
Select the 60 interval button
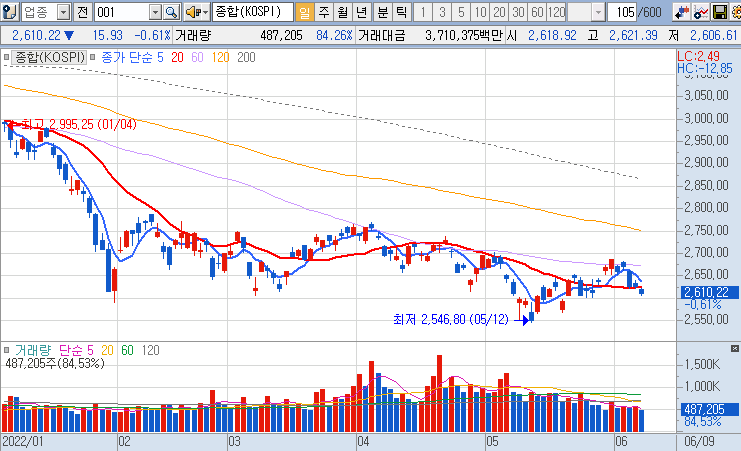(x=537, y=12)
